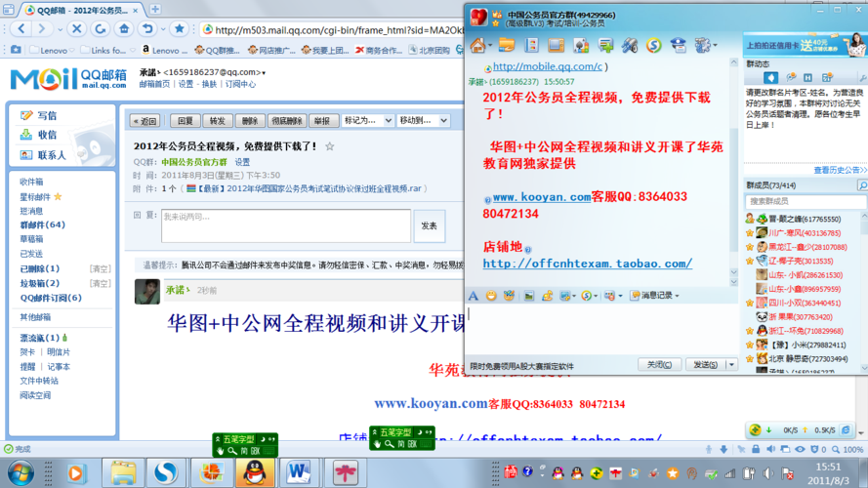868x488 pixels.
Task: Open the account address dropdown arrow in header
Action: pos(264,72)
